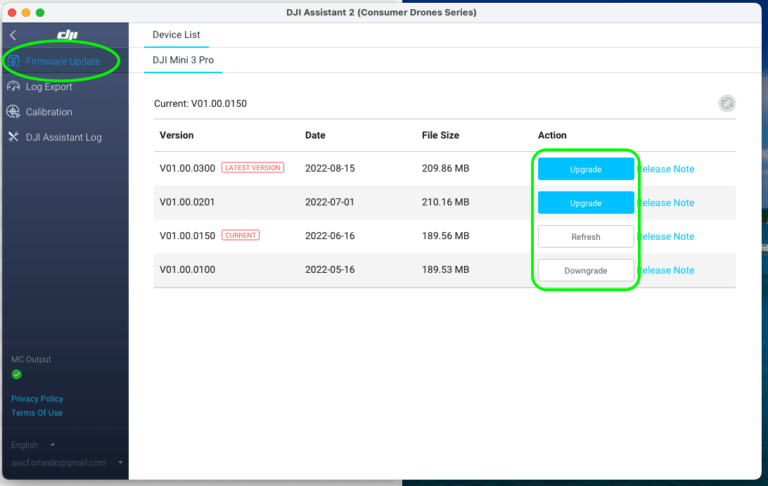Click the File Size column header
Image resolution: width=768 pixels, height=486 pixels.
pyautogui.click(x=440, y=135)
